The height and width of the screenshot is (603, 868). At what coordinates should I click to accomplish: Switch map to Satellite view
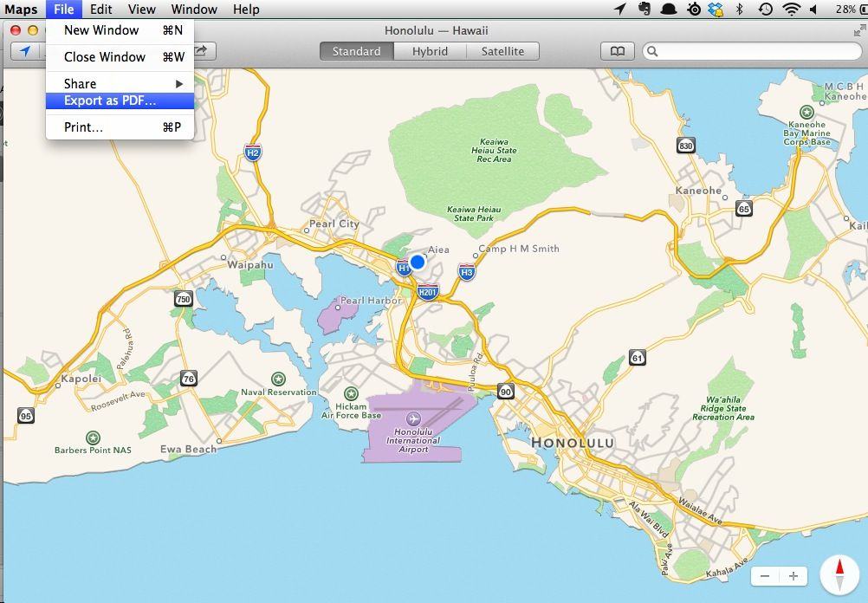[502, 51]
